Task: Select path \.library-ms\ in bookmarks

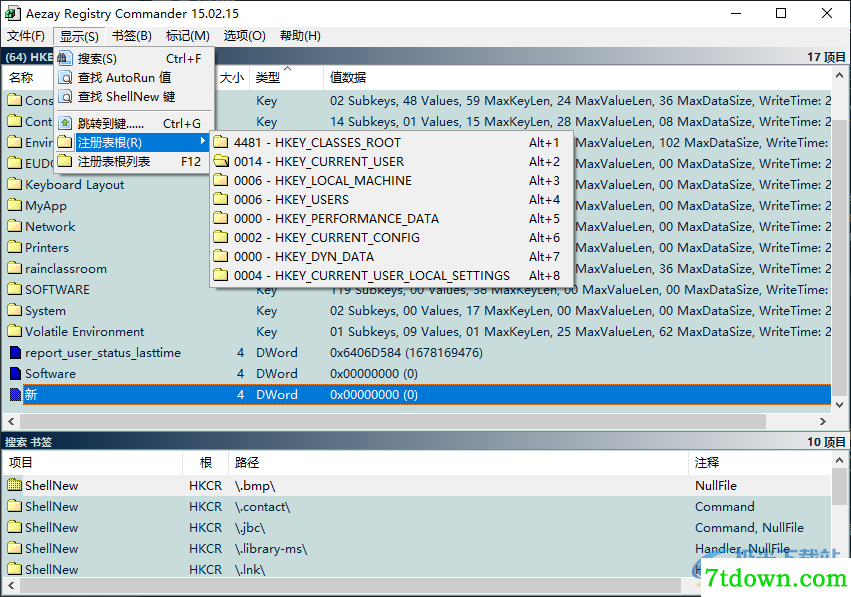Action: 271,549
